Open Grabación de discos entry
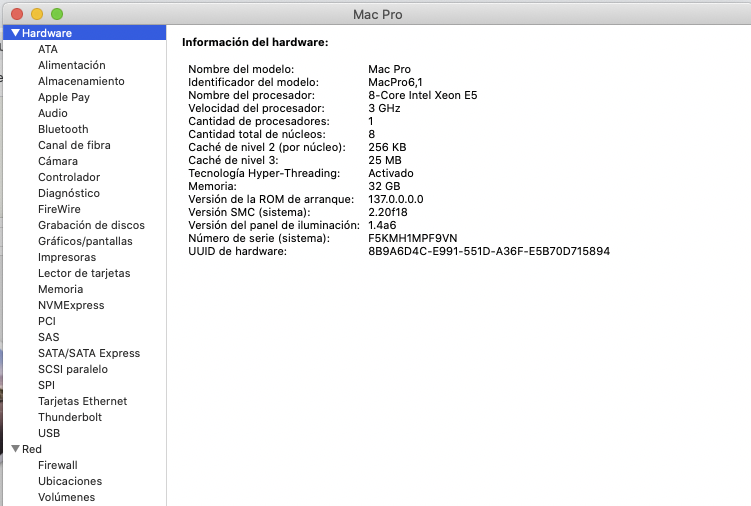 click(91, 225)
